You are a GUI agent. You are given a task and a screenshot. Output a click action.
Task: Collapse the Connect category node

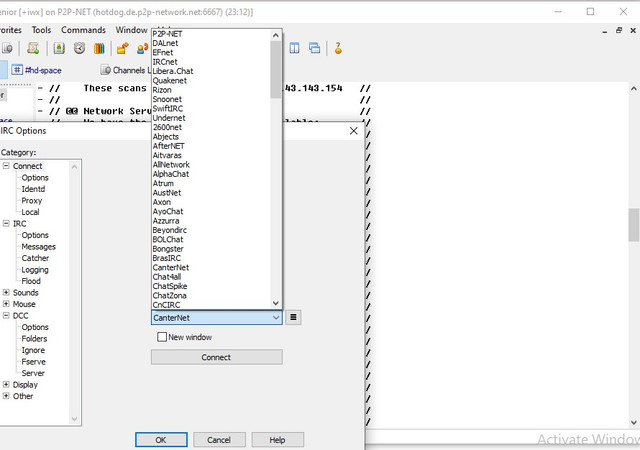pos(6,166)
